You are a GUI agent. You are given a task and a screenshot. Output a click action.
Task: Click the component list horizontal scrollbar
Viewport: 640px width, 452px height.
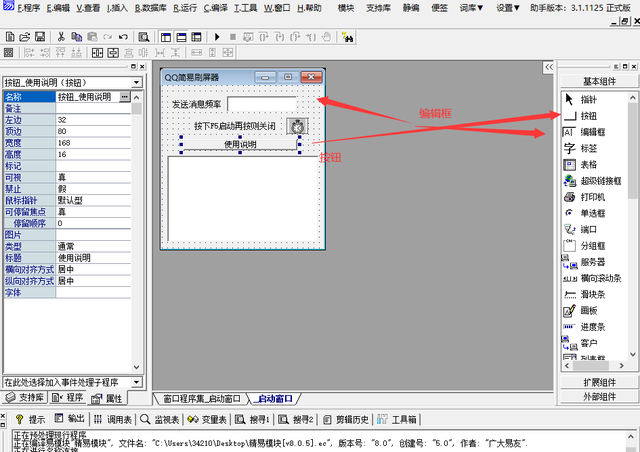594,366
